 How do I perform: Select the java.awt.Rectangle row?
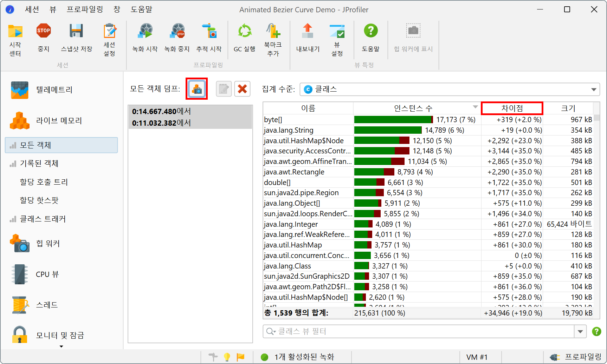pyautogui.click(x=428, y=172)
